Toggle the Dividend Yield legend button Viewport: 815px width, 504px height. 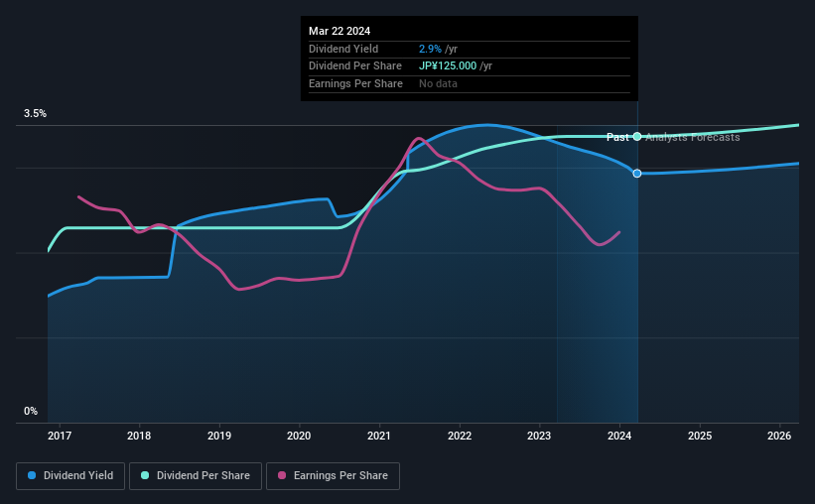coord(70,476)
